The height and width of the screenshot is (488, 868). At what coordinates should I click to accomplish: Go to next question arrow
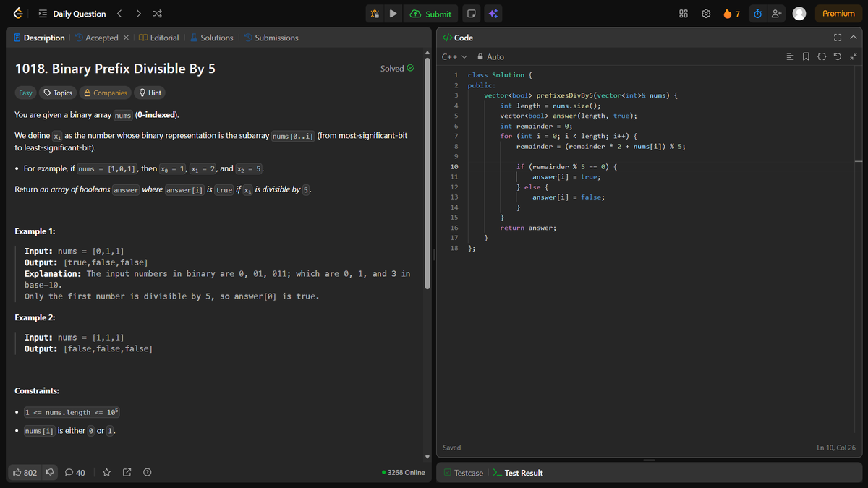click(140, 14)
